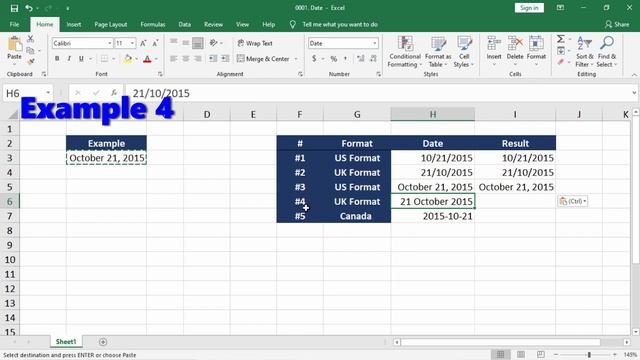Click the Clear eraser icon
Viewport: 640px width, 360px height.
click(x=561, y=62)
